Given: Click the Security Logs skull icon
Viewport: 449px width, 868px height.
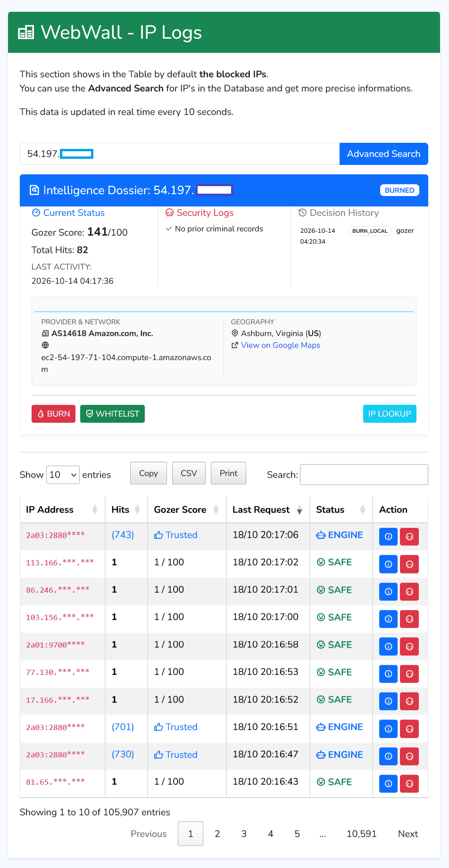Looking at the screenshot, I should [x=169, y=213].
